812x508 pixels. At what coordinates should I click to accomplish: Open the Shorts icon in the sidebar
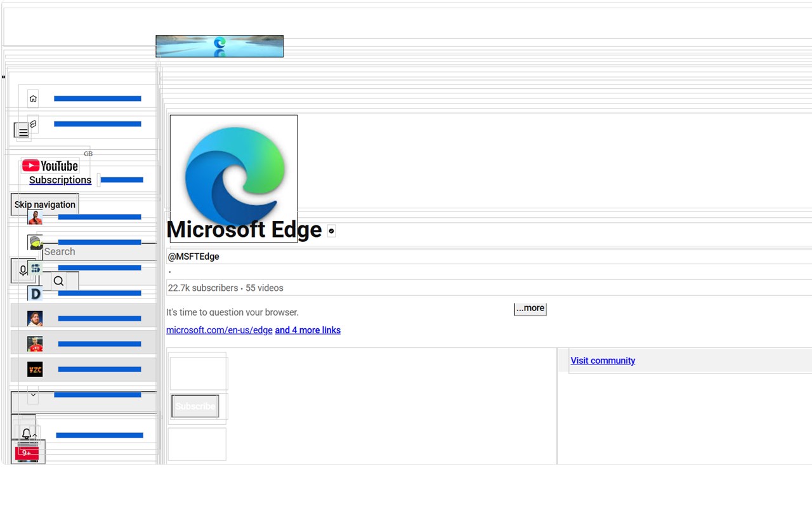point(33,124)
